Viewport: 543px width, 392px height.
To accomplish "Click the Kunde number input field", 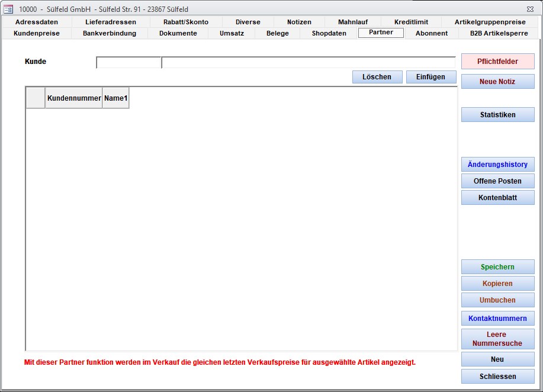I will (128, 63).
